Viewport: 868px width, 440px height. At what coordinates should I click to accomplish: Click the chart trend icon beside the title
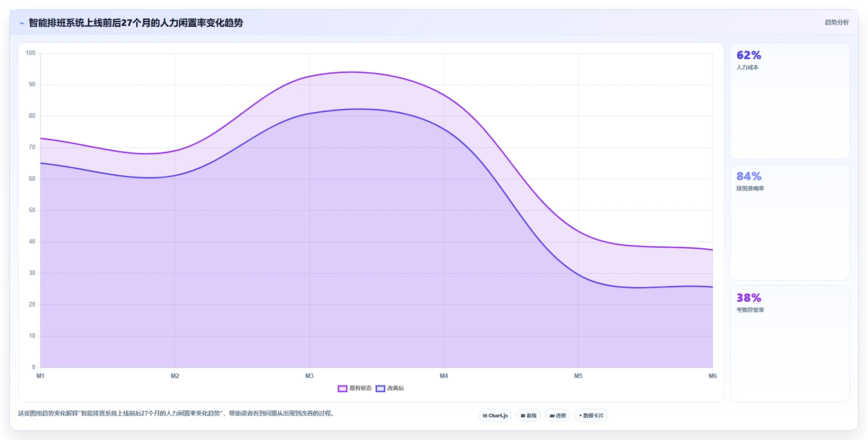(22, 23)
